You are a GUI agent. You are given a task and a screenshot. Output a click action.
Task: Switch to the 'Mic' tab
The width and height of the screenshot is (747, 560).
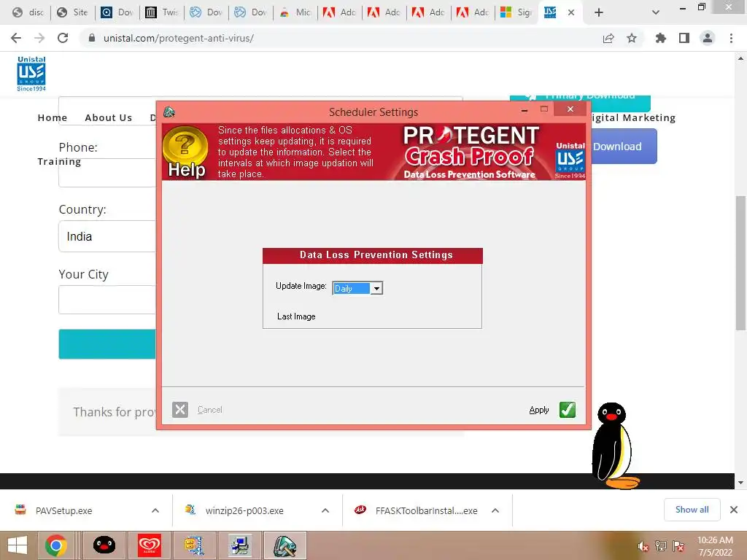coord(295,12)
